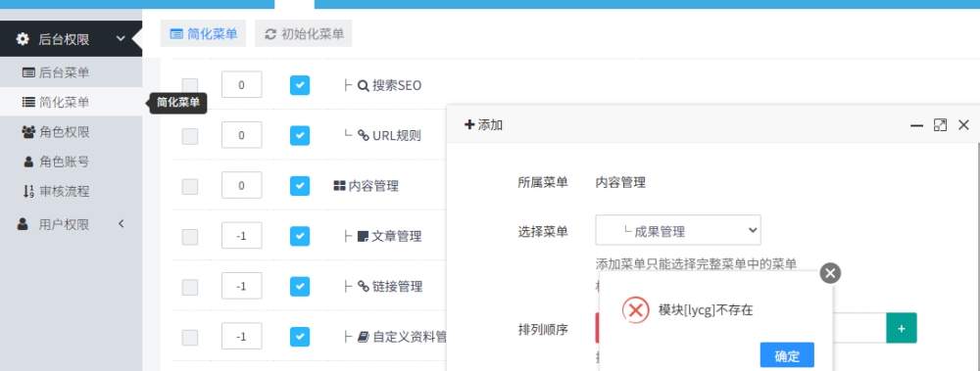The height and width of the screenshot is (371, 980).
Task: Tick the selection checkbox for 文章管理 row
Action: coord(190,237)
